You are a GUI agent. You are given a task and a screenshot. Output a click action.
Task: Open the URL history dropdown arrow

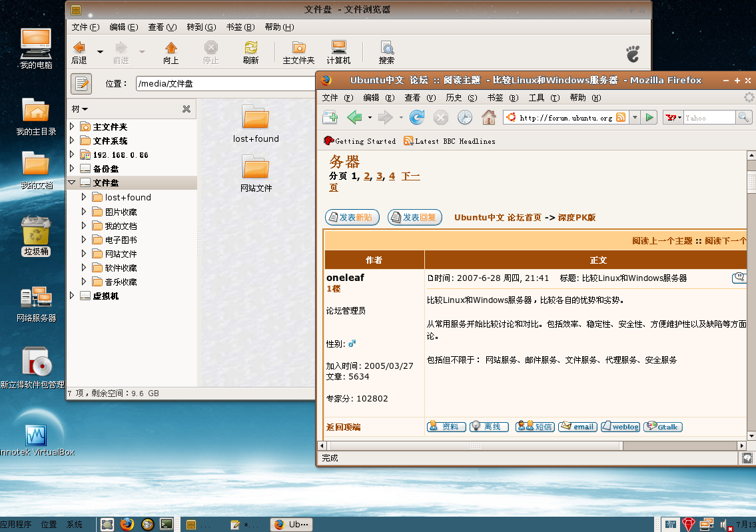[635, 117]
